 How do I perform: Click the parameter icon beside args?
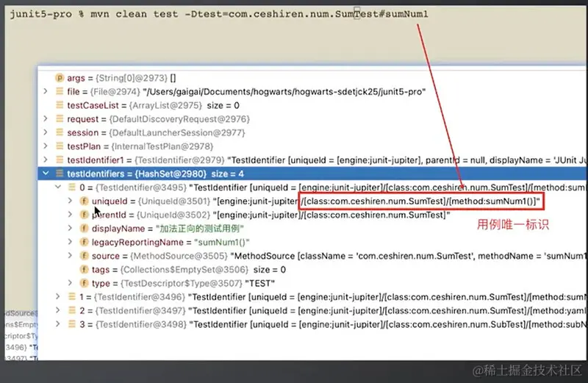(60, 78)
